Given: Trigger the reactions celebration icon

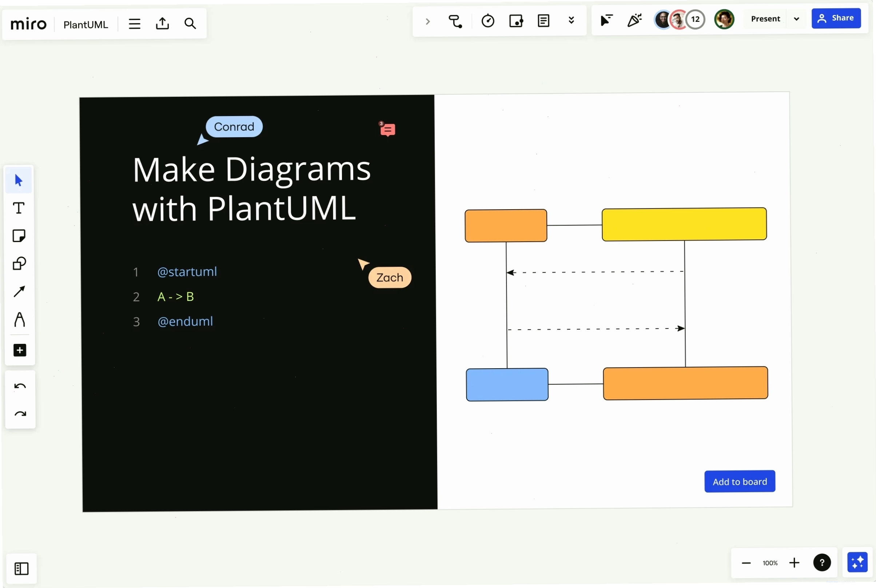Looking at the screenshot, I should [634, 20].
